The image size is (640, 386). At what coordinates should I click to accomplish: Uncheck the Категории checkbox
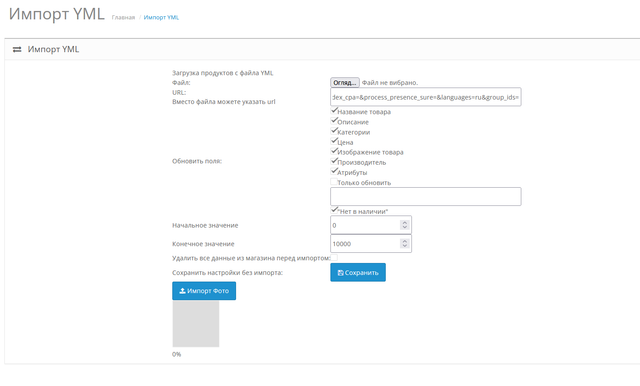[334, 131]
